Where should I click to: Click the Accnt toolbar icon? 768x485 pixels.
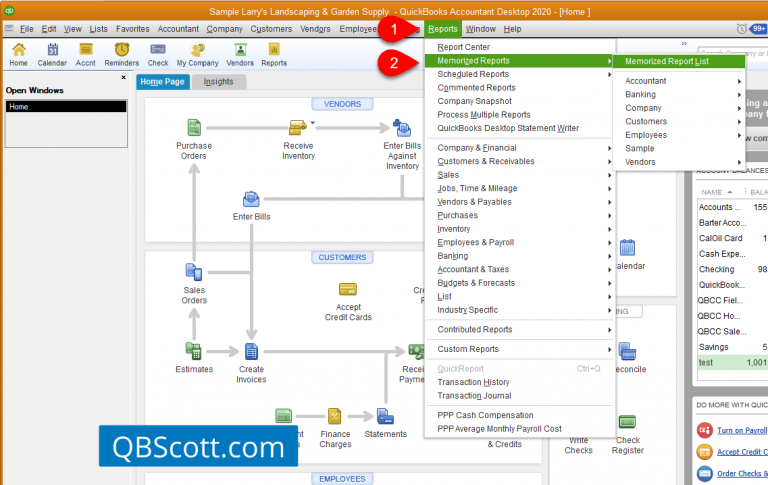click(86, 54)
